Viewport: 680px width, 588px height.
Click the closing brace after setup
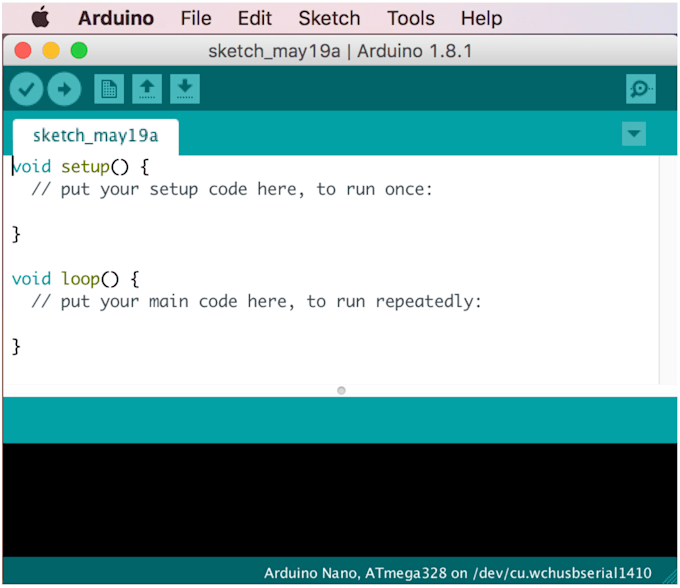point(16,234)
